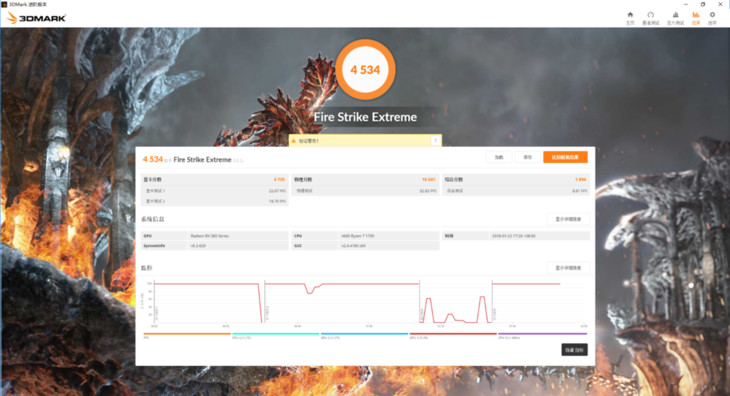Click the question mark on warning banner
Screen dimensions: 730x396
(x=436, y=141)
